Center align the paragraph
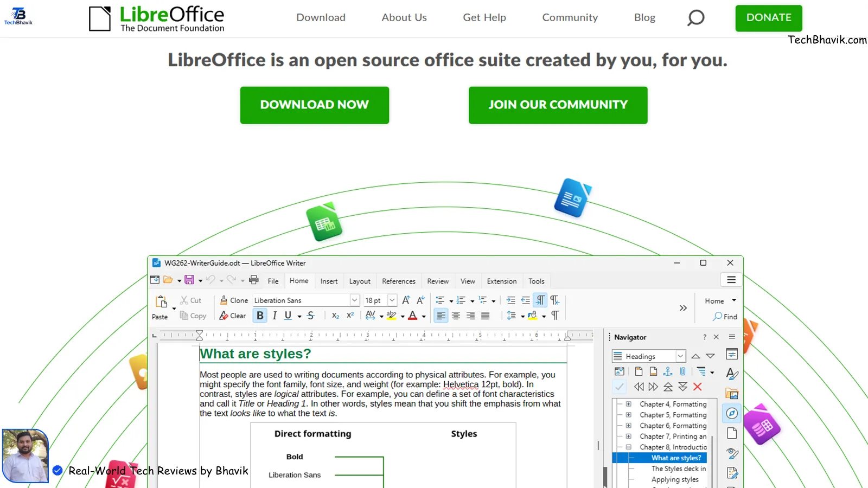868x488 pixels. [456, 316]
